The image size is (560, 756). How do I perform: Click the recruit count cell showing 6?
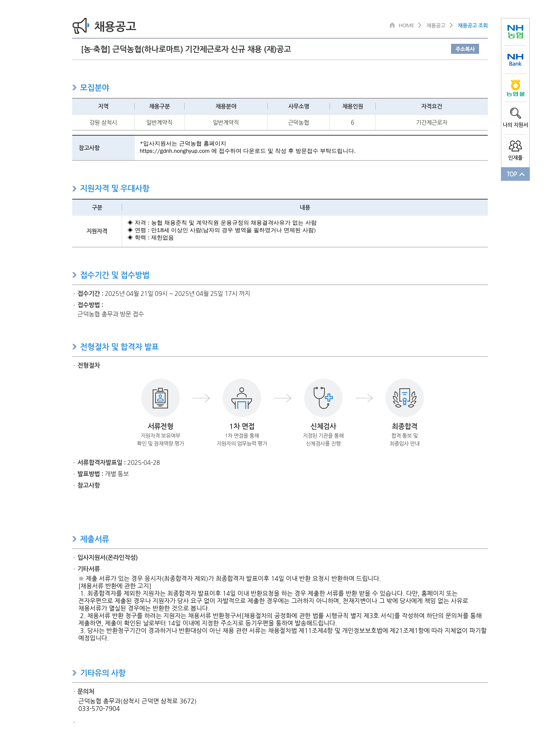coord(353,123)
